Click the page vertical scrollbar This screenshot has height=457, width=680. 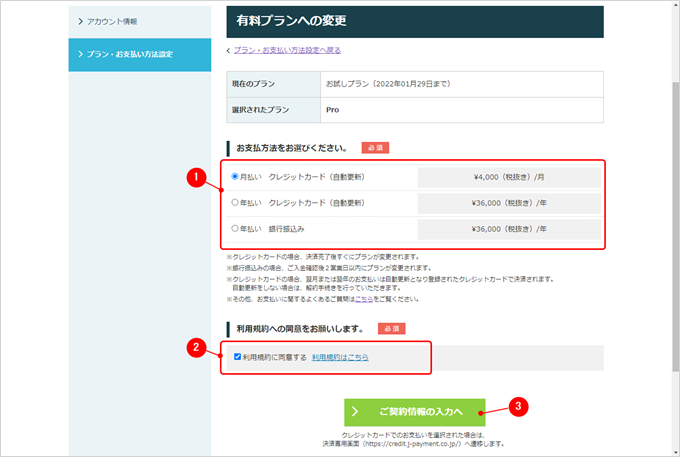pos(676,225)
